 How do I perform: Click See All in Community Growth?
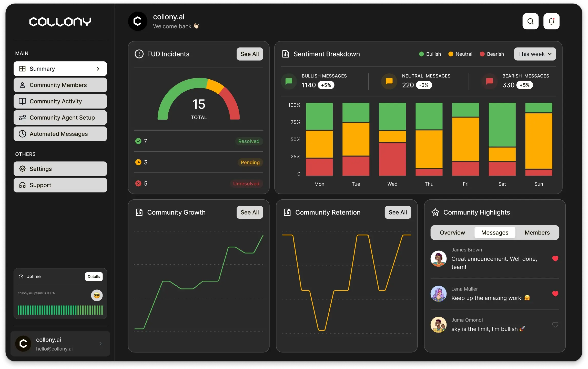click(x=249, y=212)
